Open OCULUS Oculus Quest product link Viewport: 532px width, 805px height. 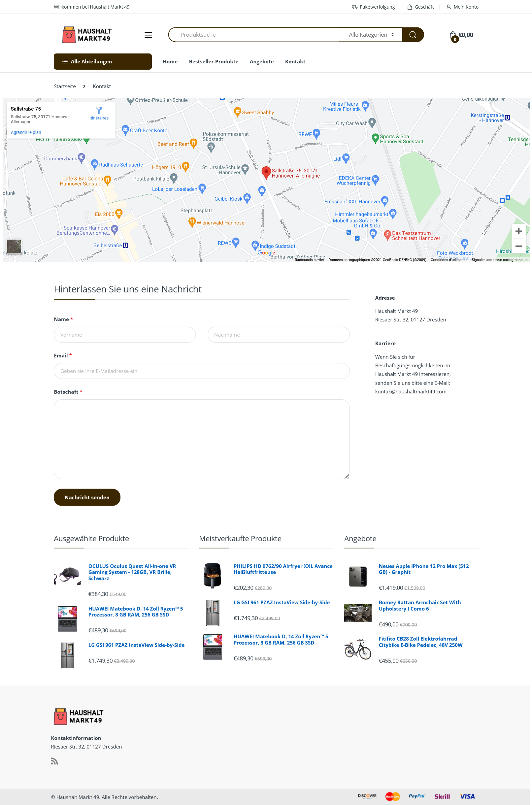[x=132, y=572]
